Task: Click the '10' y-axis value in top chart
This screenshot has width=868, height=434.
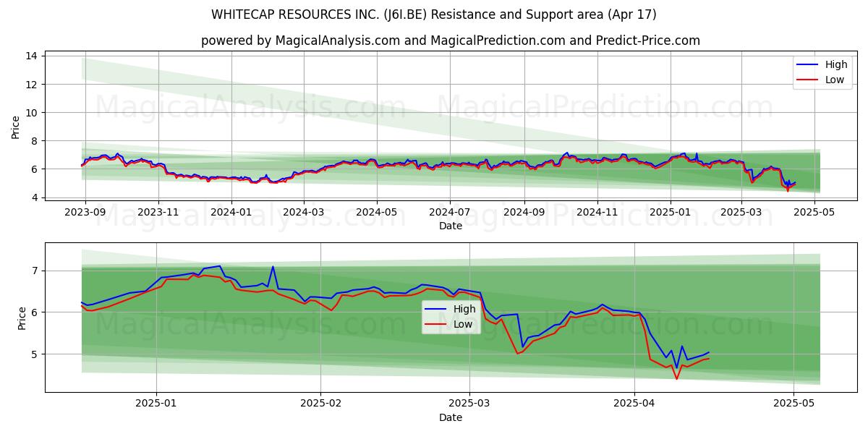Action: pyautogui.click(x=33, y=112)
